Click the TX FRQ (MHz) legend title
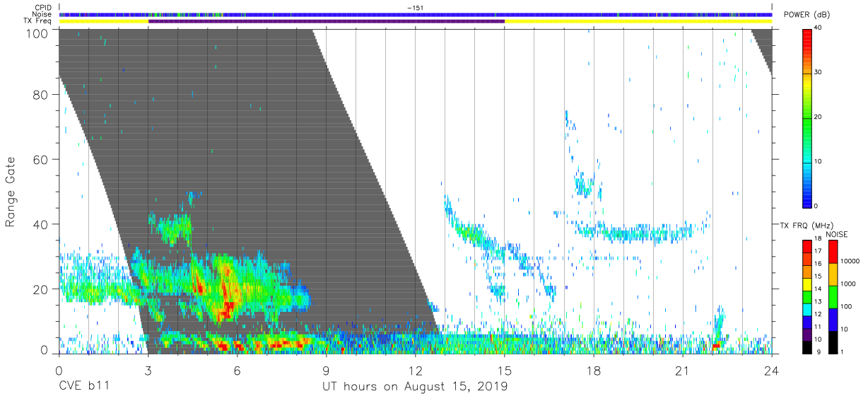Screen dimensions: 868x401 pyautogui.click(x=808, y=226)
